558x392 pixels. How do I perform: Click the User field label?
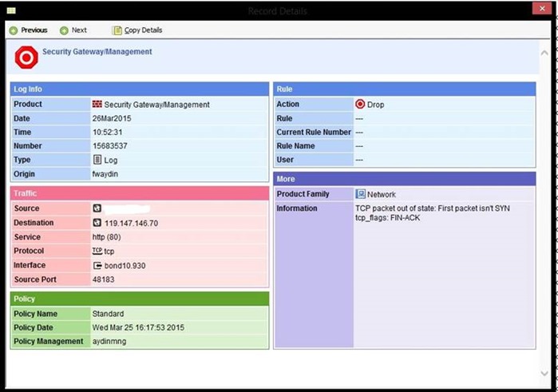[285, 160]
